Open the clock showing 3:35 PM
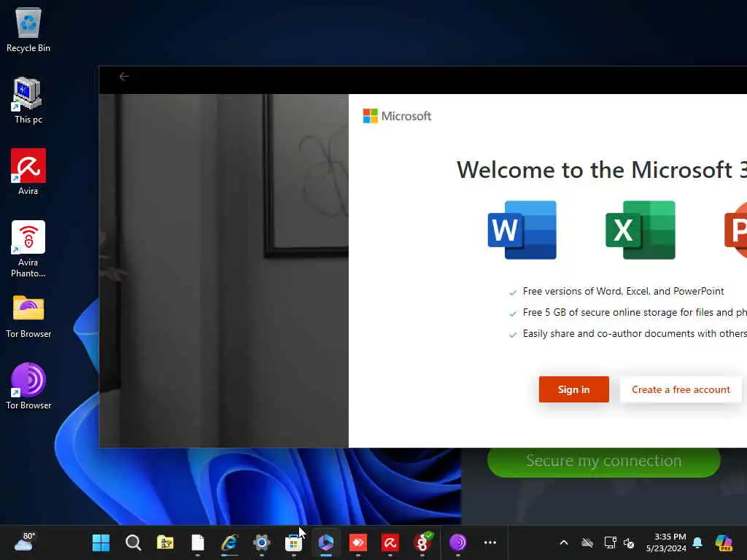Screen dimensions: 747x560 coord(666,542)
